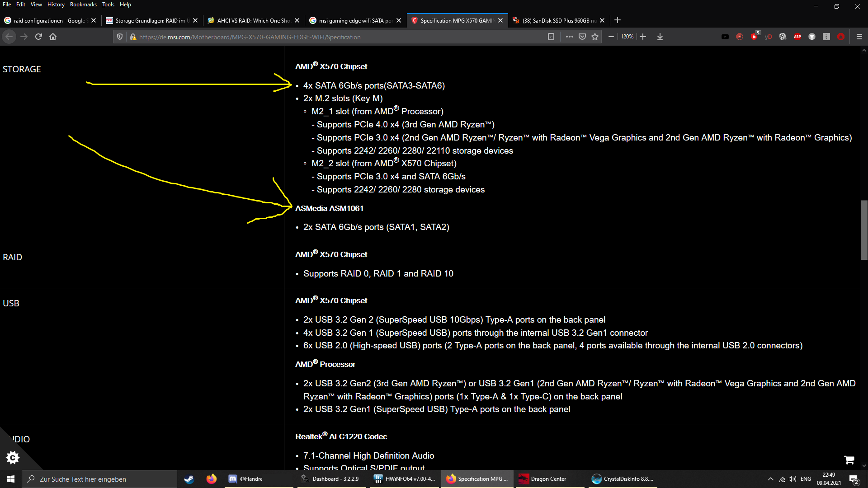Viewport: 868px width, 488px height.
Task: Open a new browser tab
Action: tap(618, 20)
